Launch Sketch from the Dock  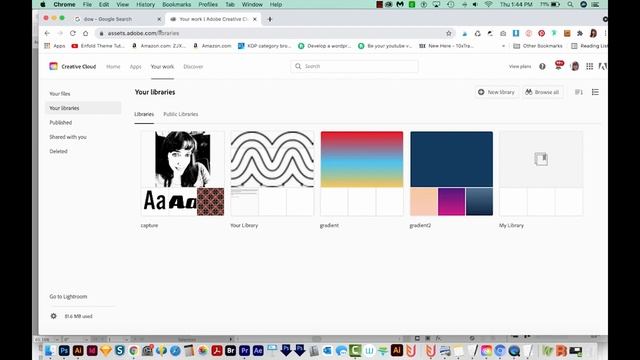[x=106, y=351]
